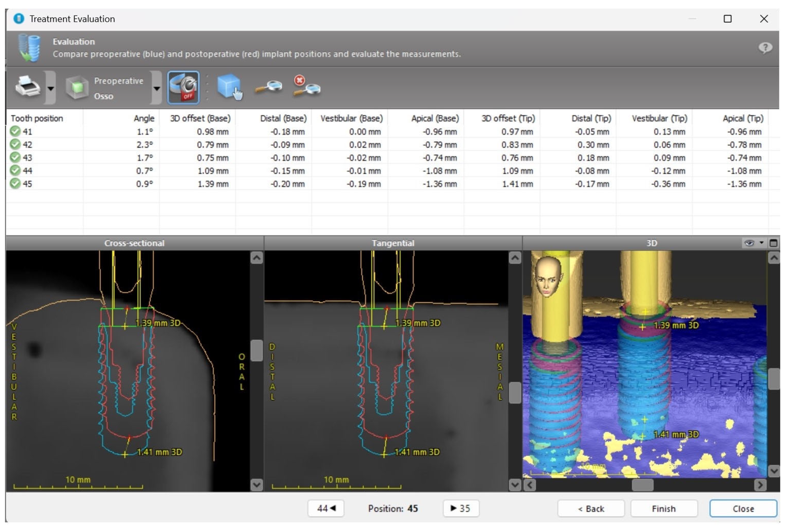787x532 pixels.
Task: Click the green check status for tooth 41
Action: click(x=15, y=131)
